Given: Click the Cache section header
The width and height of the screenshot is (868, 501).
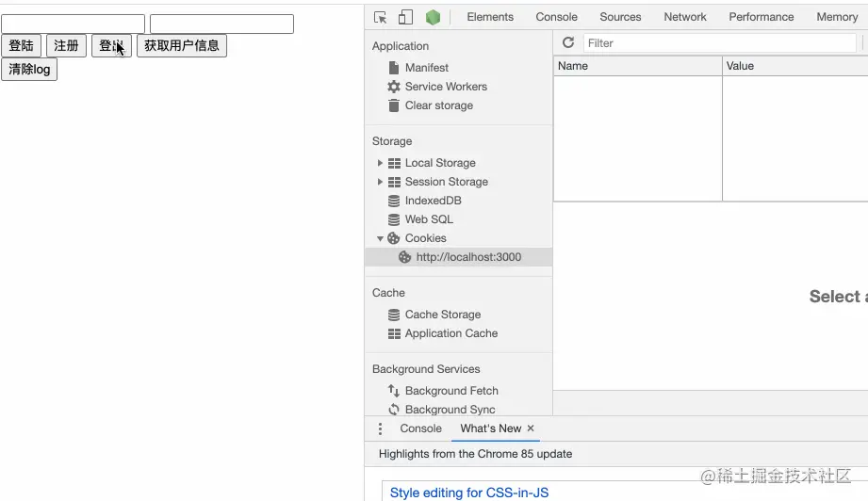Looking at the screenshot, I should pyautogui.click(x=388, y=293).
